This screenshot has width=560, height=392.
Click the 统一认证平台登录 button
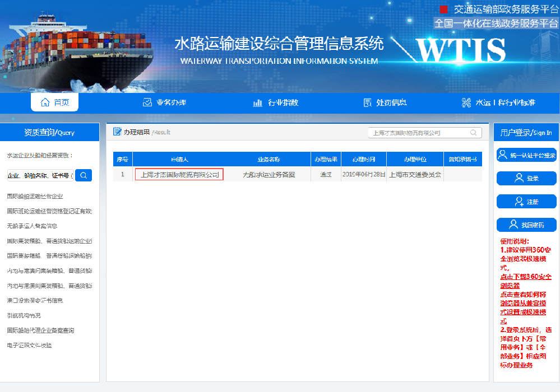pyautogui.click(x=526, y=155)
